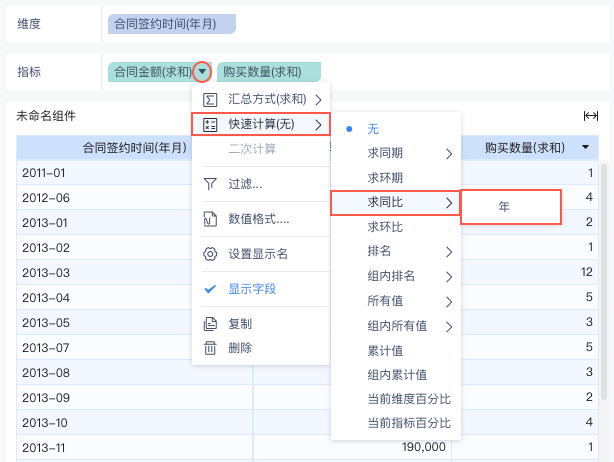Expand the 求同比 submenu arrow
Screen dimensions: 614x462
click(x=449, y=203)
